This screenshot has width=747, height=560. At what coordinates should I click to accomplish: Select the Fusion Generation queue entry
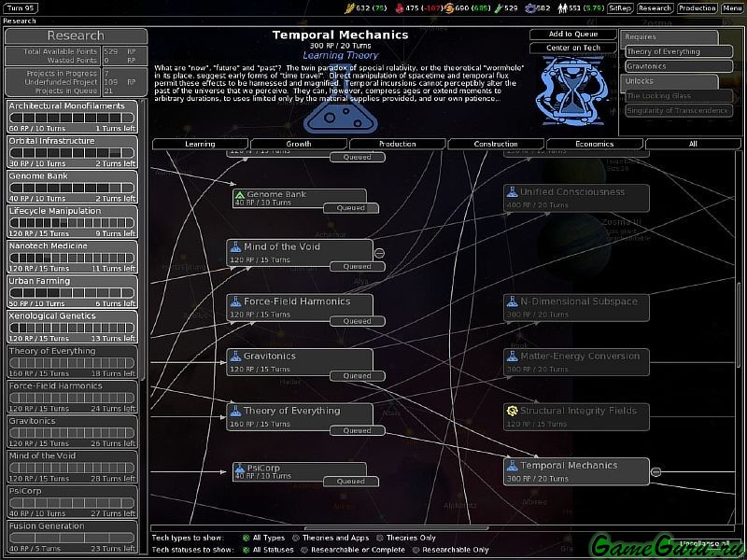pyautogui.click(x=73, y=537)
